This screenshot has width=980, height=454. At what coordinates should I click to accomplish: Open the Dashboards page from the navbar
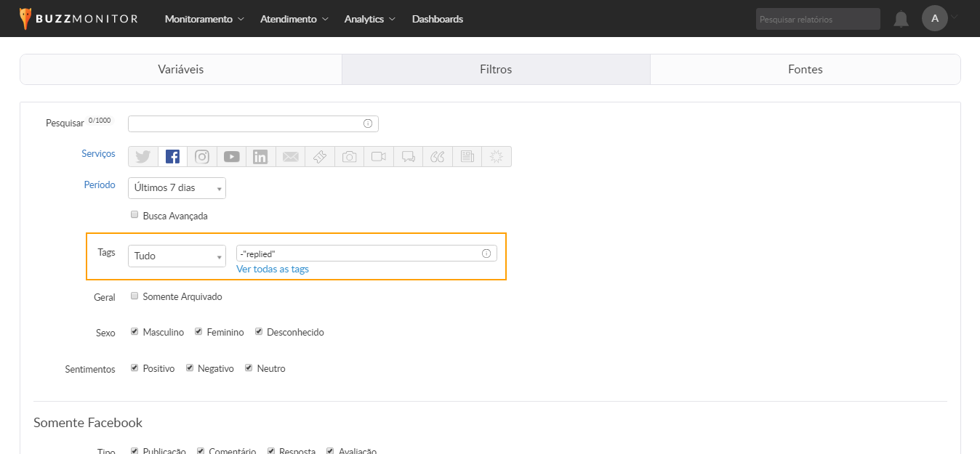(x=437, y=19)
